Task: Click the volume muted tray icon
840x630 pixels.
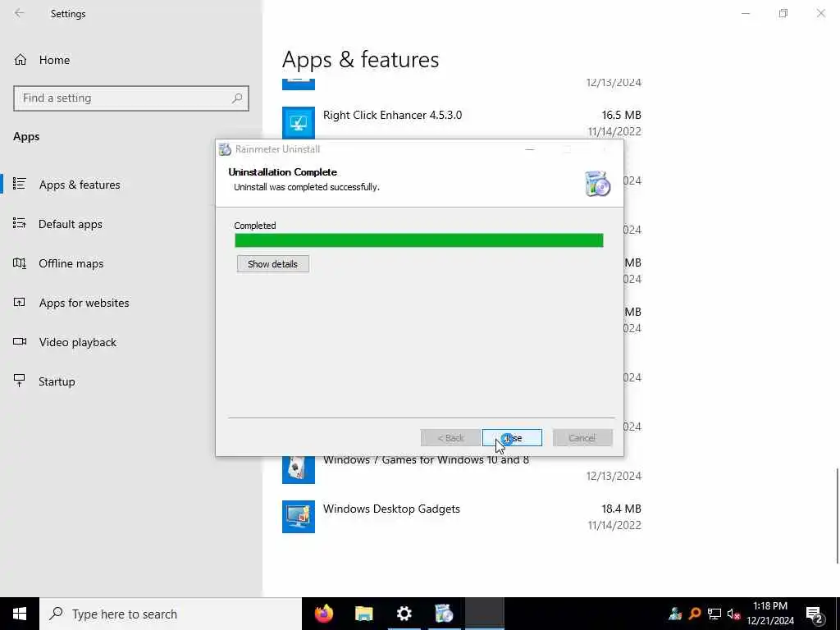Action: [x=733, y=614]
